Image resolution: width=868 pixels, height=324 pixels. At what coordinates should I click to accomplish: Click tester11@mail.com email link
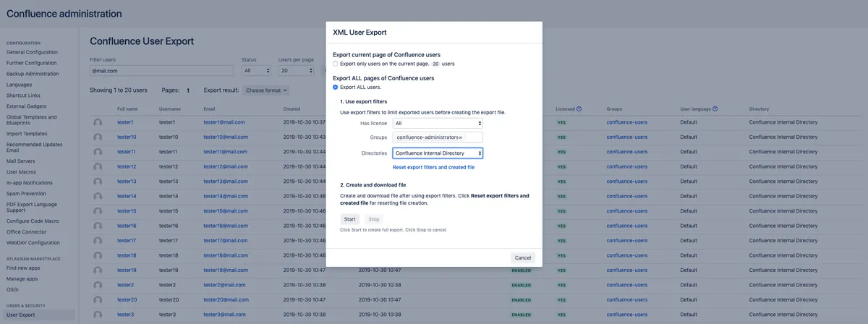(226, 152)
